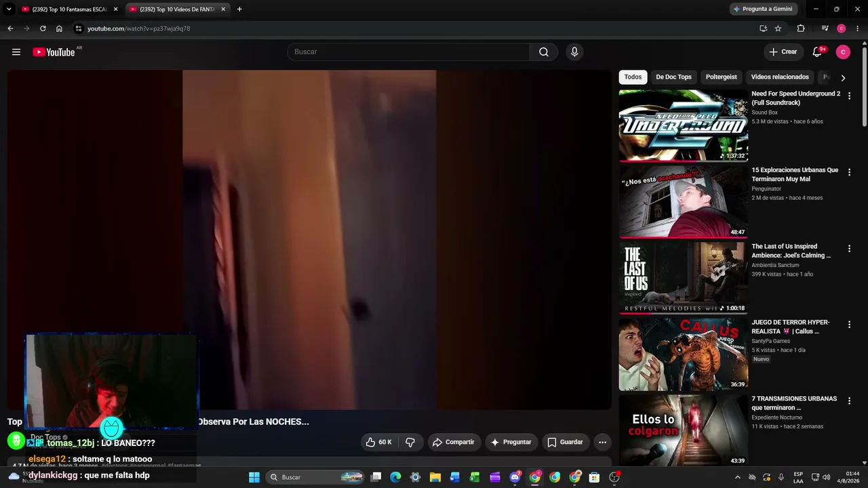Open Chrome media controls
The image size is (868, 488).
[x=825, y=28]
